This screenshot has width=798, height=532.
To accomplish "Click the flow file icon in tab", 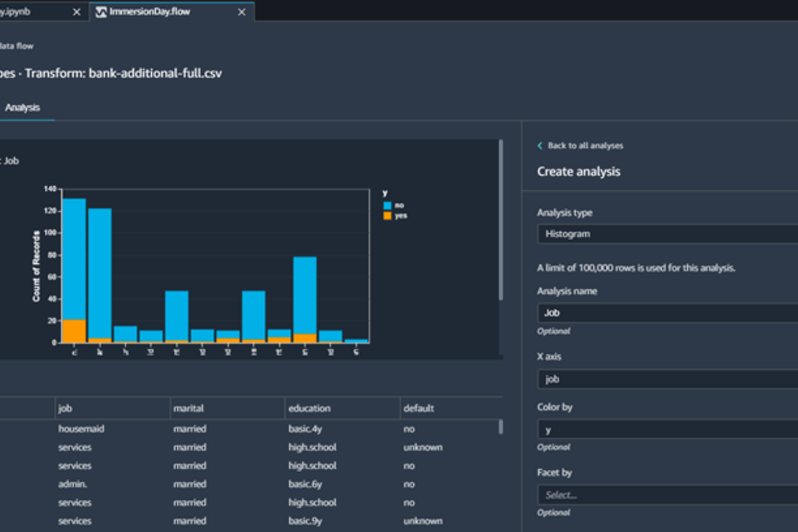I will click(101, 12).
